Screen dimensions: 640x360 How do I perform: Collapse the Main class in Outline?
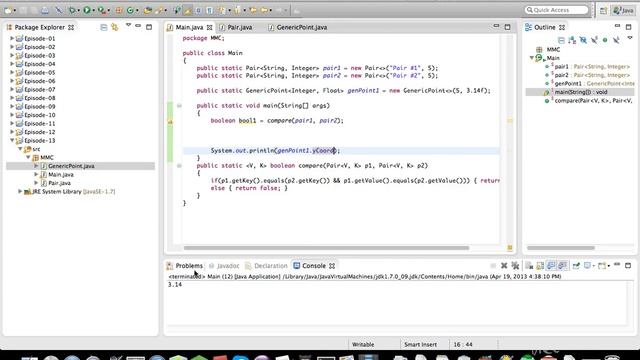(x=532, y=58)
